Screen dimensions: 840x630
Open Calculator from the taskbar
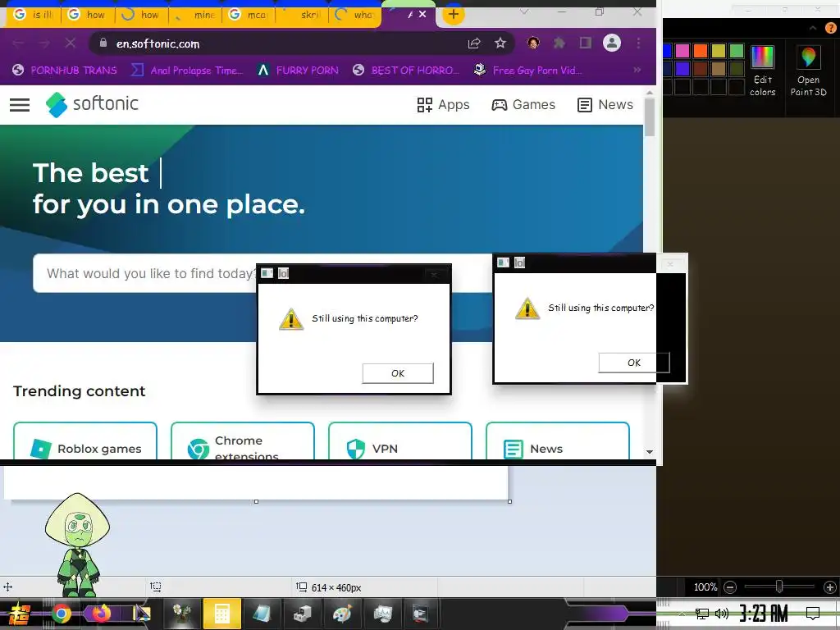coord(221,614)
